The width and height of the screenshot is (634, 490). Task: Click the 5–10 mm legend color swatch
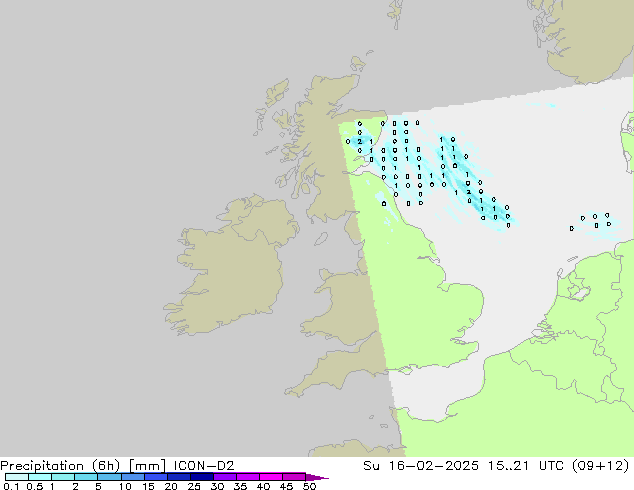109,477
